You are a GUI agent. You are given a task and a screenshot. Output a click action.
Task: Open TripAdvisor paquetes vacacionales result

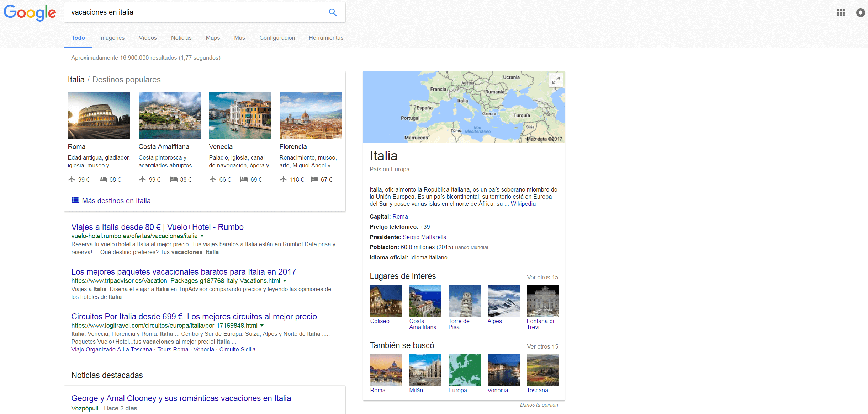pos(184,272)
